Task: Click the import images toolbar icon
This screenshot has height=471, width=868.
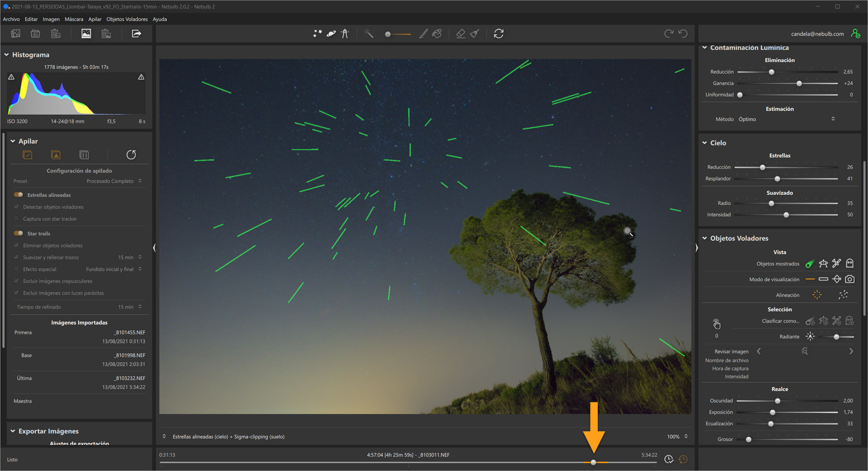Action: tap(16, 33)
